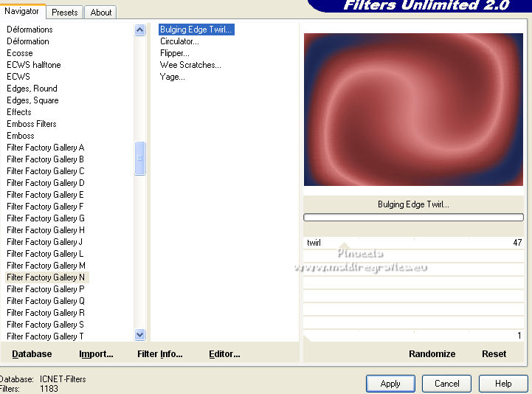
Task: Select Filter Factory Gallery H
Action: pos(46,230)
